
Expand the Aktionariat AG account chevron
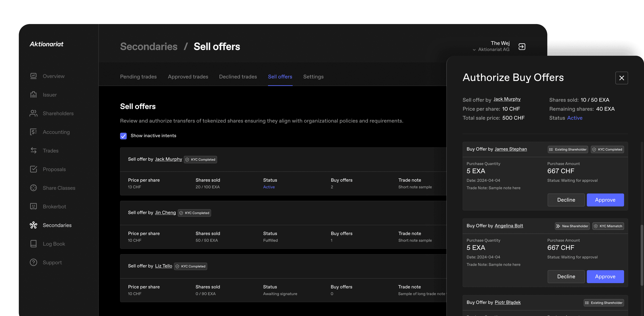point(474,50)
